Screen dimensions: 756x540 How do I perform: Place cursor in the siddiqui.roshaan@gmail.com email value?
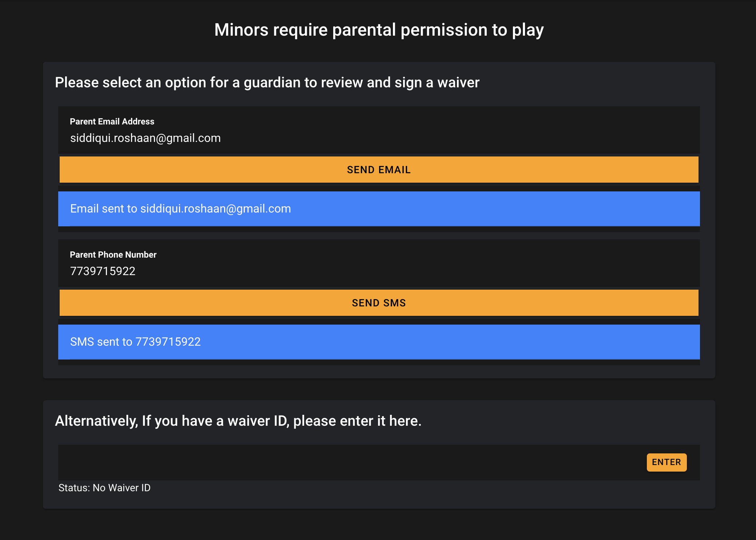pos(146,138)
